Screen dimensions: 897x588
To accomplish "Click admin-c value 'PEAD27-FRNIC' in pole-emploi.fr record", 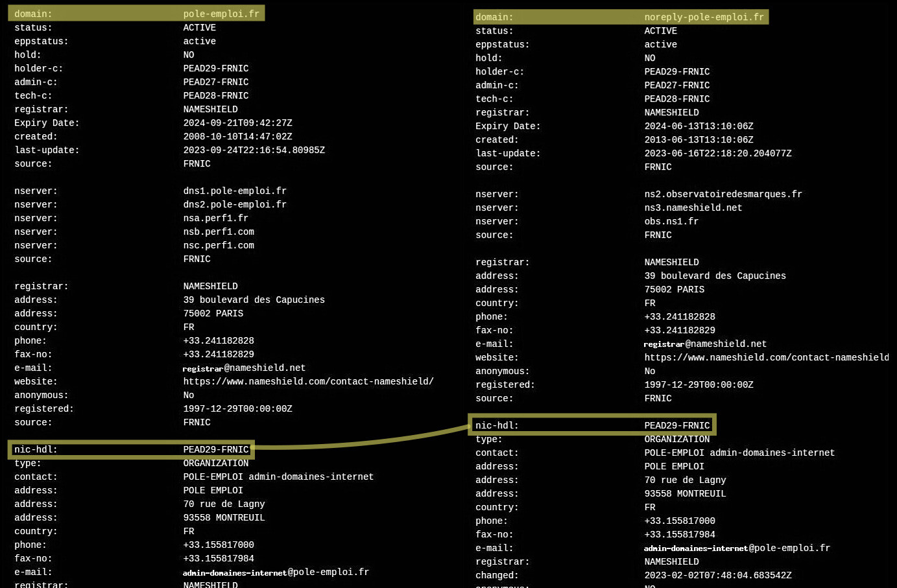I will pyautogui.click(x=216, y=82).
